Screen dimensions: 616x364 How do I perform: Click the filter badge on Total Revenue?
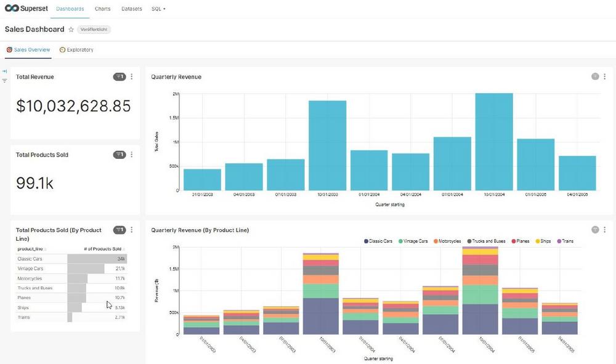[x=120, y=77]
